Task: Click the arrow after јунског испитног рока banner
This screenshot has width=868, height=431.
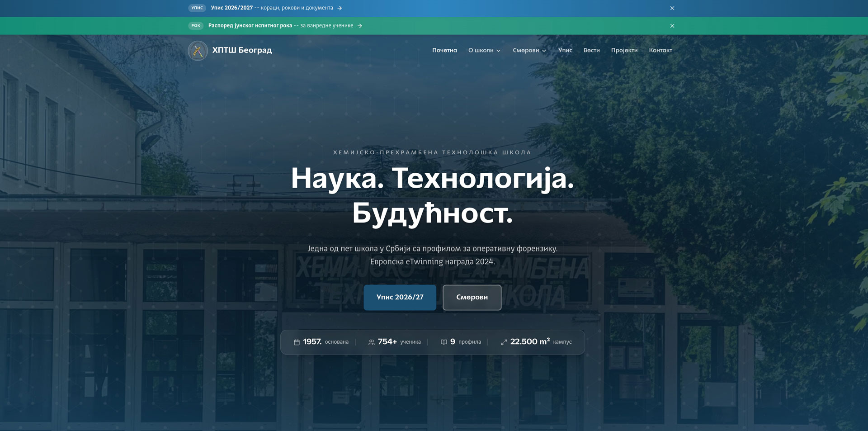Action: click(360, 26)
